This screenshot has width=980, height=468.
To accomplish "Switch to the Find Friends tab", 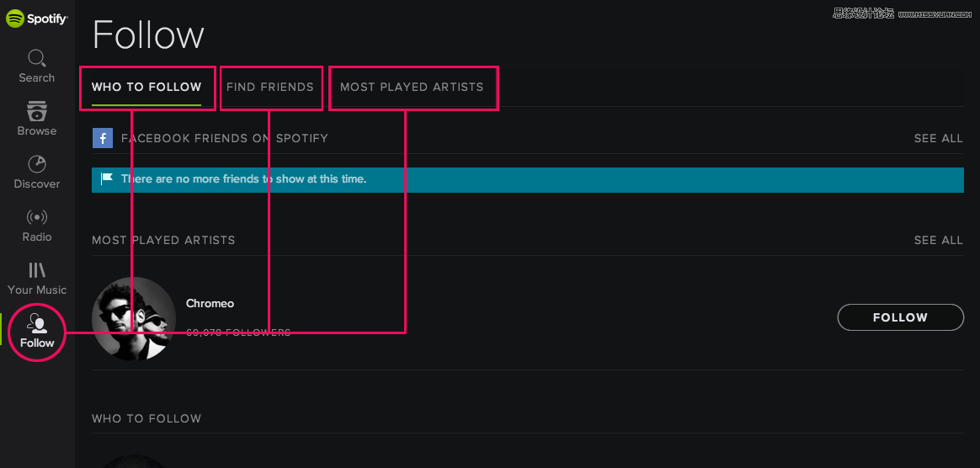I will click(270, 87).
